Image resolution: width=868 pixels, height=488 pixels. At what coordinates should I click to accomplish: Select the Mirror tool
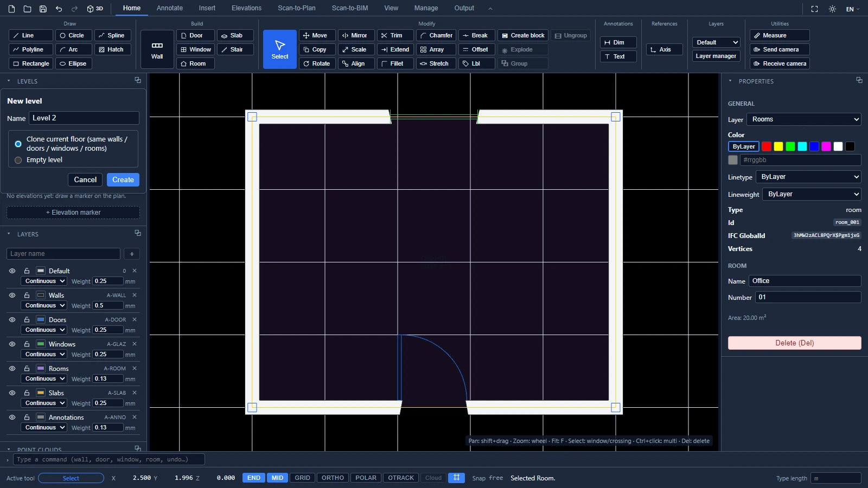(356, 35)
